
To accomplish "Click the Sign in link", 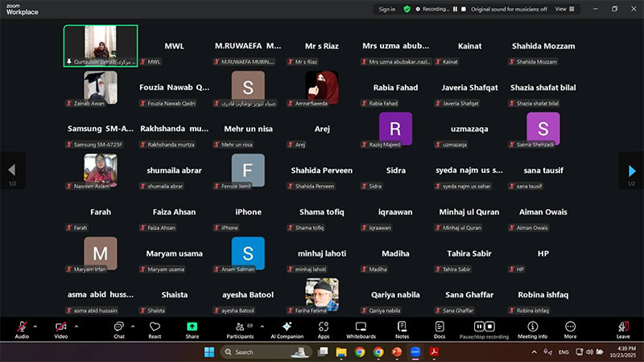I will (387, 9).
